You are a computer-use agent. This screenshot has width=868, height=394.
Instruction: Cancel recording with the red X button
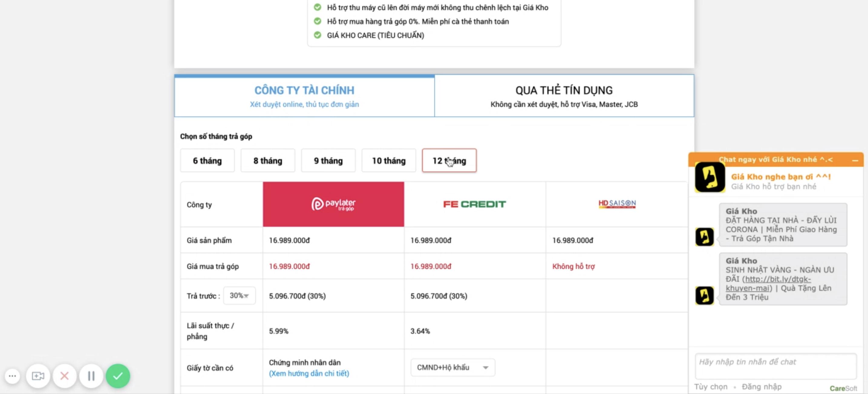tap(64, 376)
